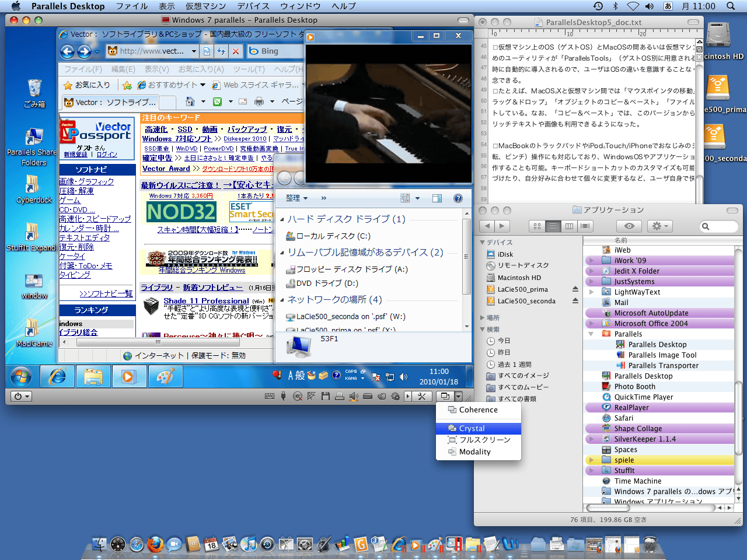The width and height of the screenshot is (747, 560).
Task: Open Finder from the Mac Dock
Action: tap(99, 544)
